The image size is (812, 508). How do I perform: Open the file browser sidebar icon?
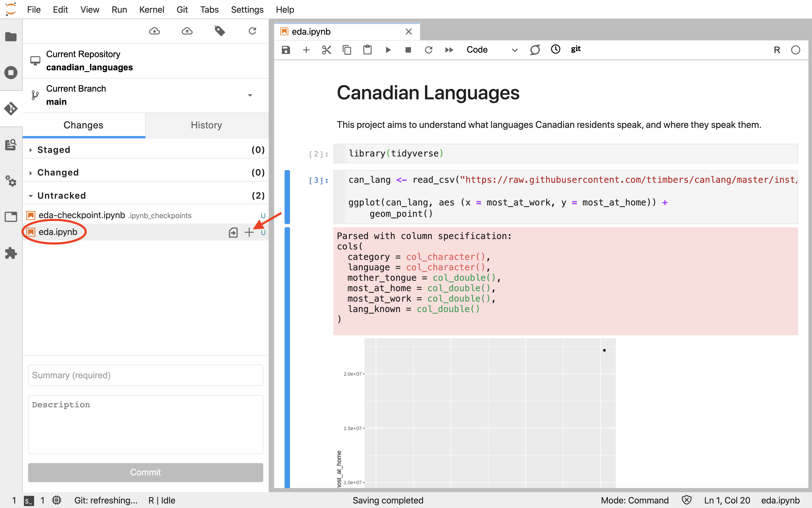click(11, 37)
